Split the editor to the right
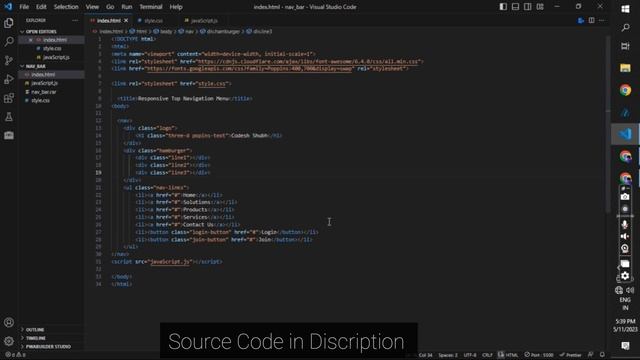 [x=591, y=20]
